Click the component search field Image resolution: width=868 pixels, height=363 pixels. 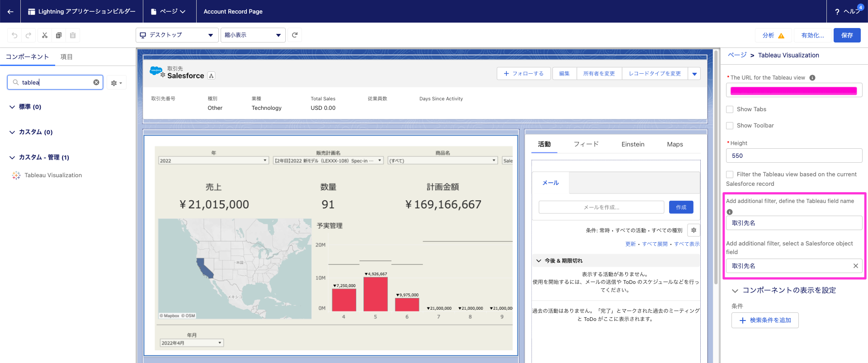(x=55, y=82)
